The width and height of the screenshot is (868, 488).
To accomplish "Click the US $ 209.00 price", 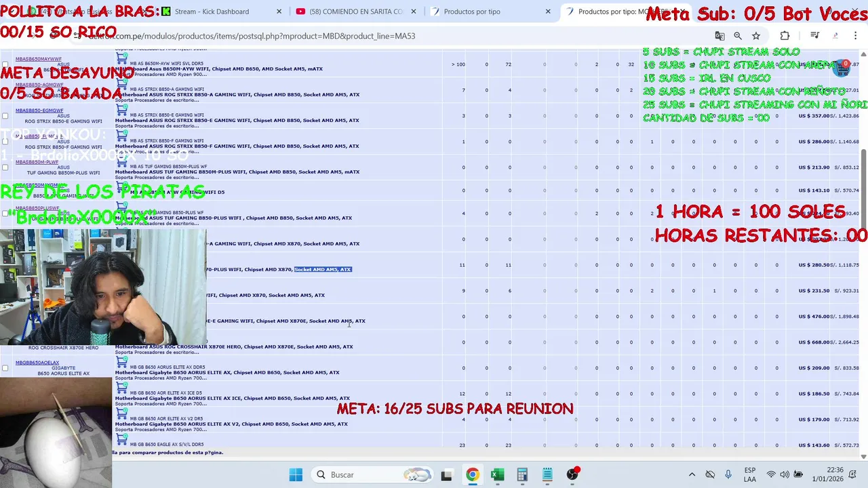I will (x=814, y=368).
